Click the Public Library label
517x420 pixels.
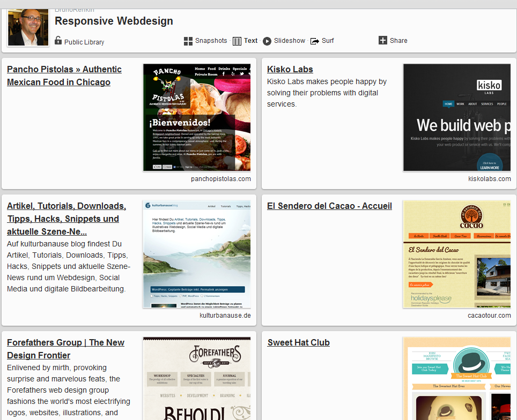(84, 42)
